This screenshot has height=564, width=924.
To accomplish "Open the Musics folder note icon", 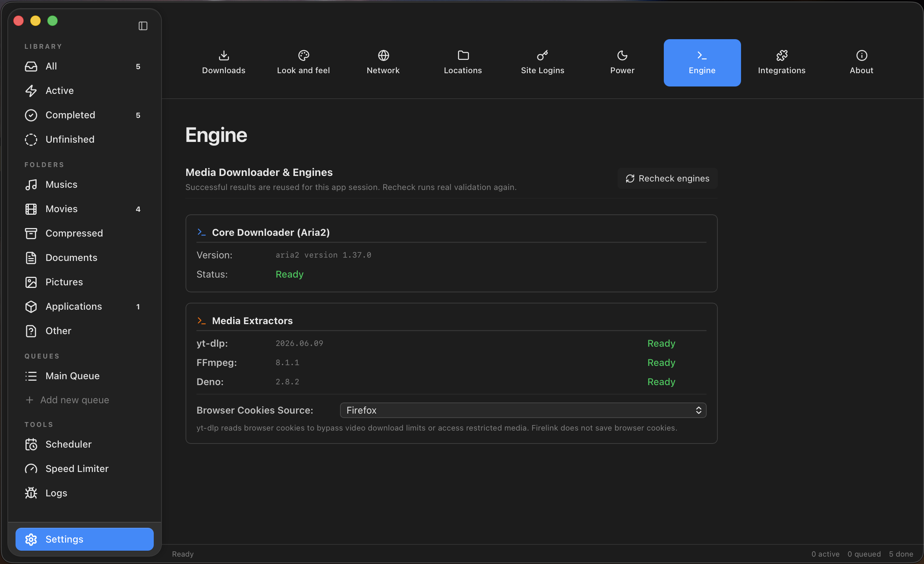I will coord(31,184).
